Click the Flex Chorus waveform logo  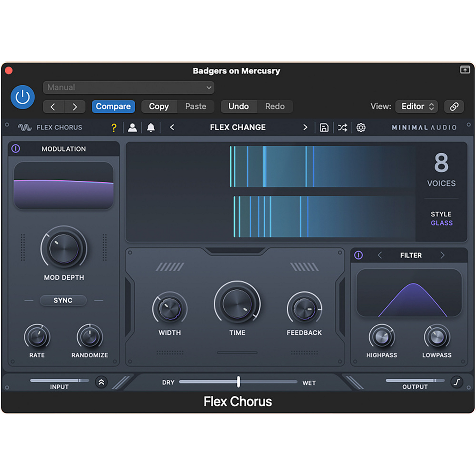[x=25, y=127]
